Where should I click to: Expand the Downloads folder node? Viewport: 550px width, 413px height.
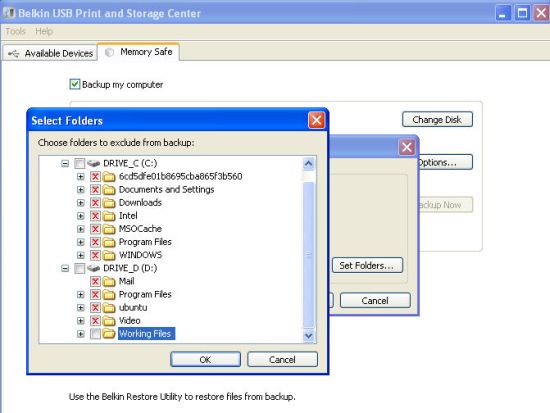(81, 203)
